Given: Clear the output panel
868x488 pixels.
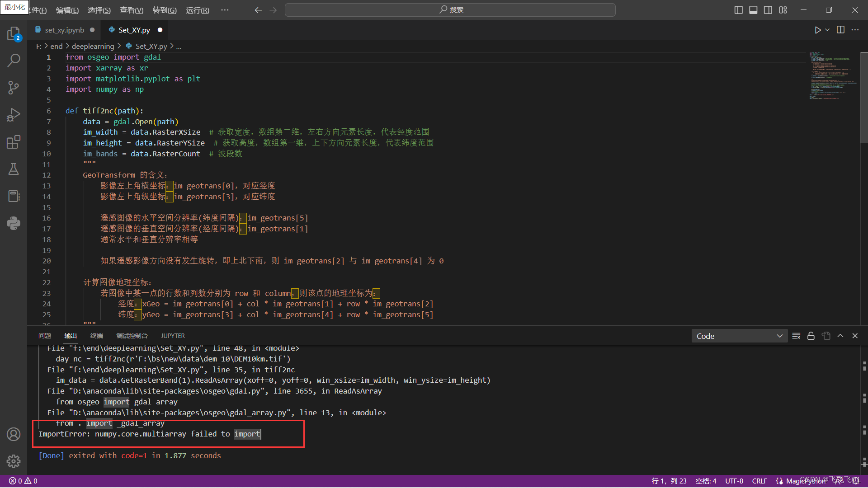Looking at the screenshot, I should [x=797, y=336].
